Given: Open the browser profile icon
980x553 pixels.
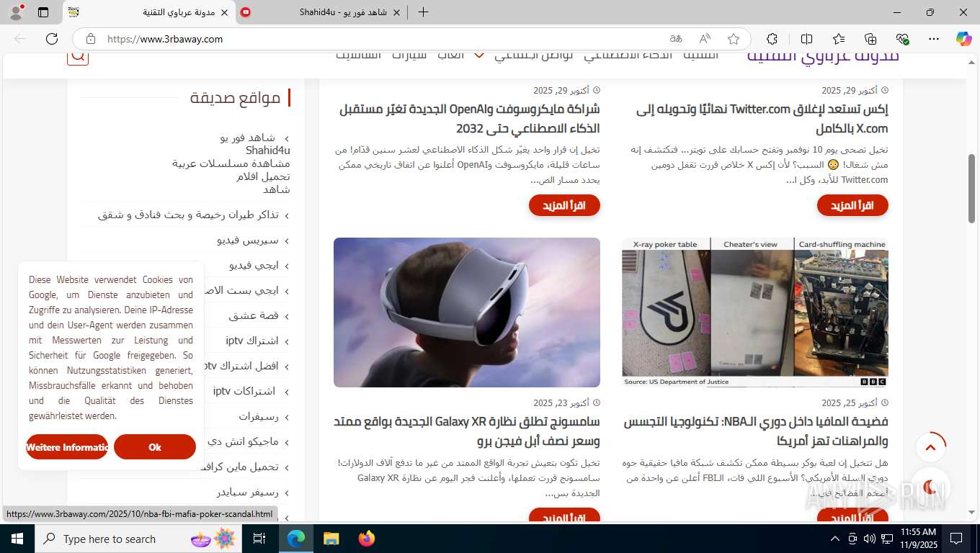Looking at the screenshot, I should point(16,12).
